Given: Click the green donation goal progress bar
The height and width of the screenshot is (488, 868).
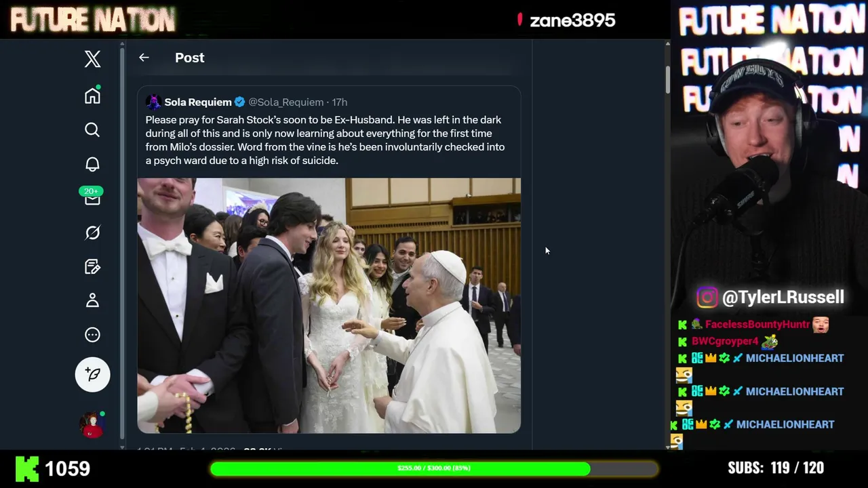Looking at the screenshot, I should point(434,468).
